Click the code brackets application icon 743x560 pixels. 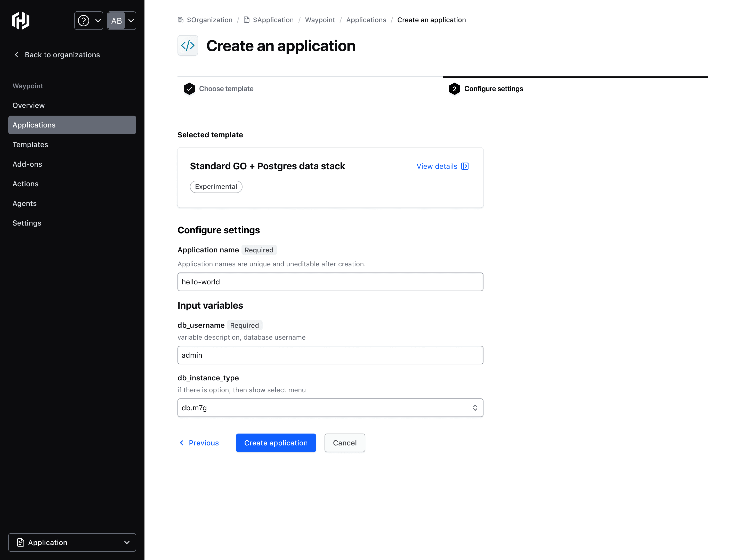pyautogui.click(x=188, y=45)
